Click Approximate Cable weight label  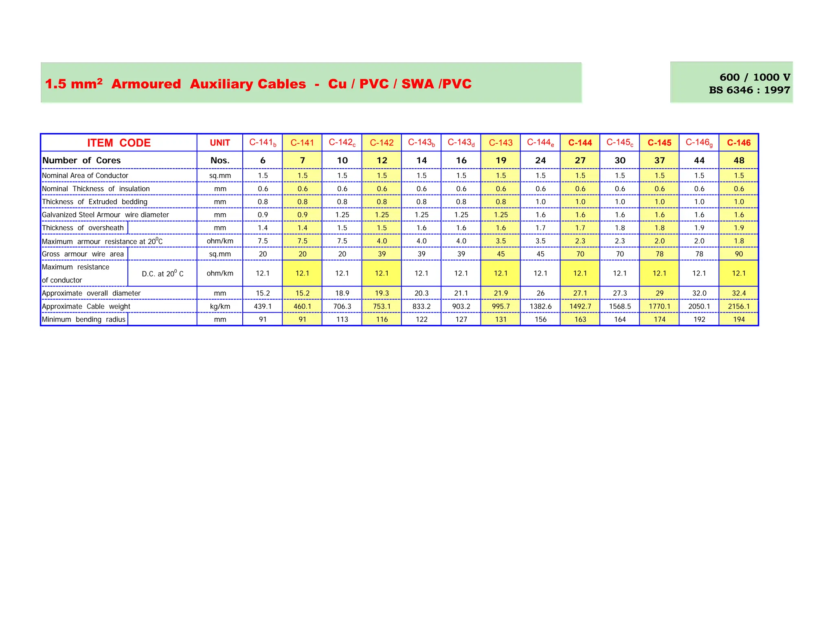tap(86, 307)
